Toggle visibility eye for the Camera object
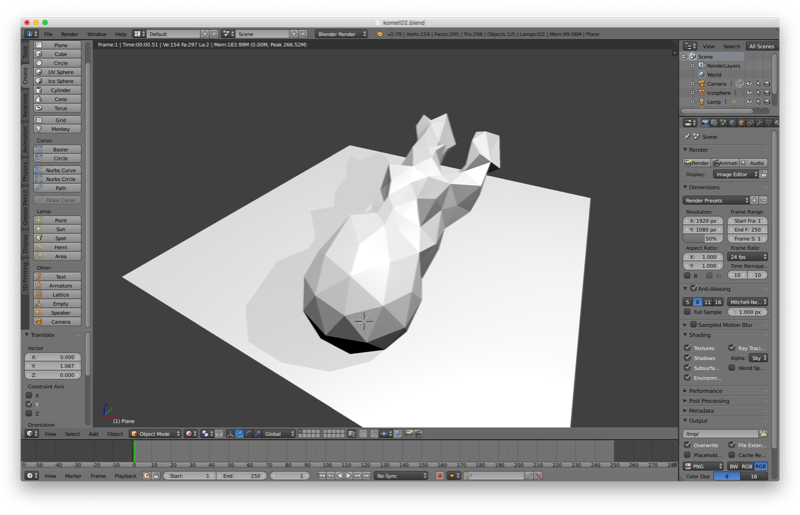This screenshot has height=515, width=800. click(x=748, y=84)
